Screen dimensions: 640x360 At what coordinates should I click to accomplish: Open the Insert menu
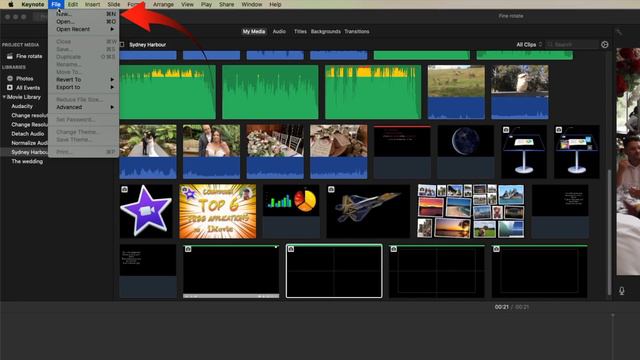point(92,4)
